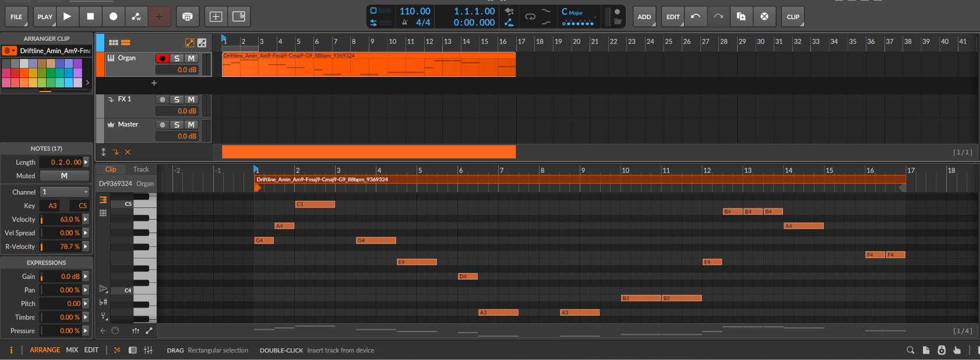980x360 pixels.
Task: Expand the color palette with the chevron
Action: [87, 83]
